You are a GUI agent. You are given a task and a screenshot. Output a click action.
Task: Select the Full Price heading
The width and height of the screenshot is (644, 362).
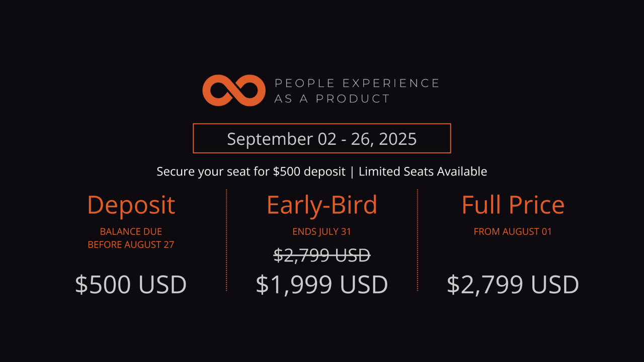(x=513, y=205)
